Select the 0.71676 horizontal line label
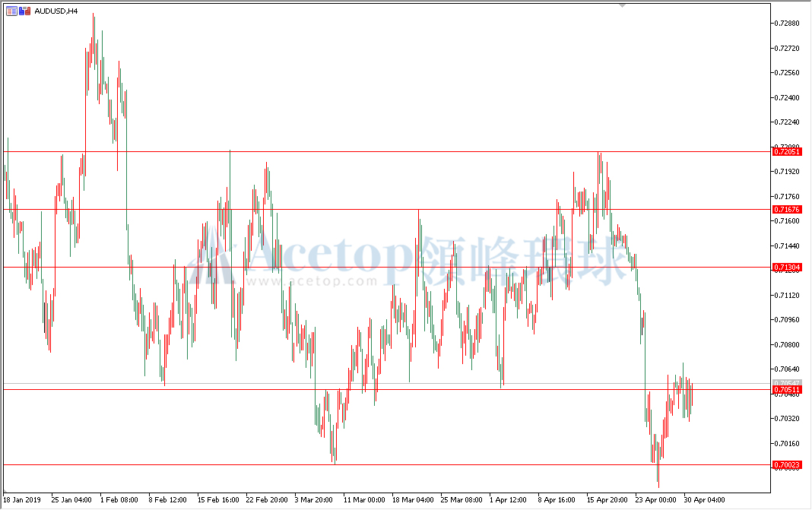The height and width of the screenshot is (510, 812). pyautogui.click(x=787, y=209)
